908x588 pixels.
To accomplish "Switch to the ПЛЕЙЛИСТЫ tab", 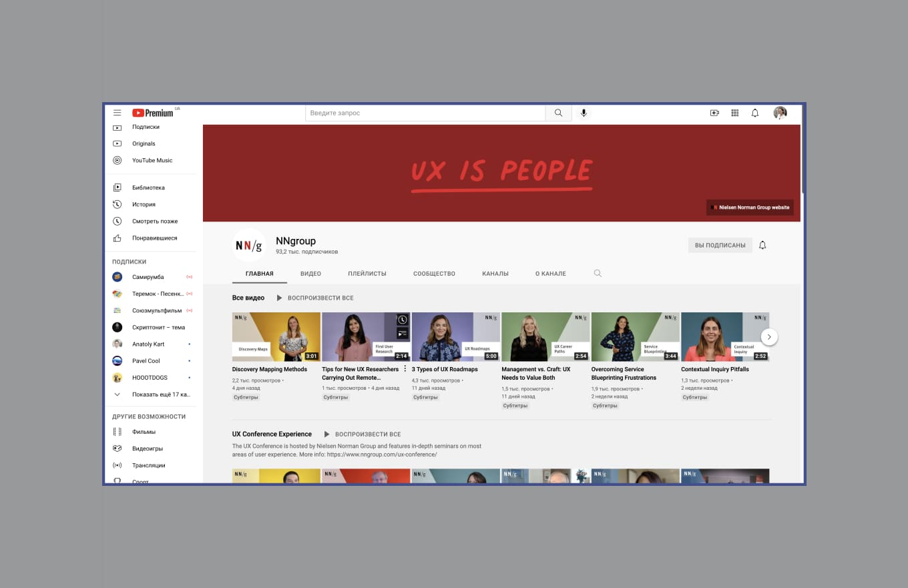I will click(367, 274).
